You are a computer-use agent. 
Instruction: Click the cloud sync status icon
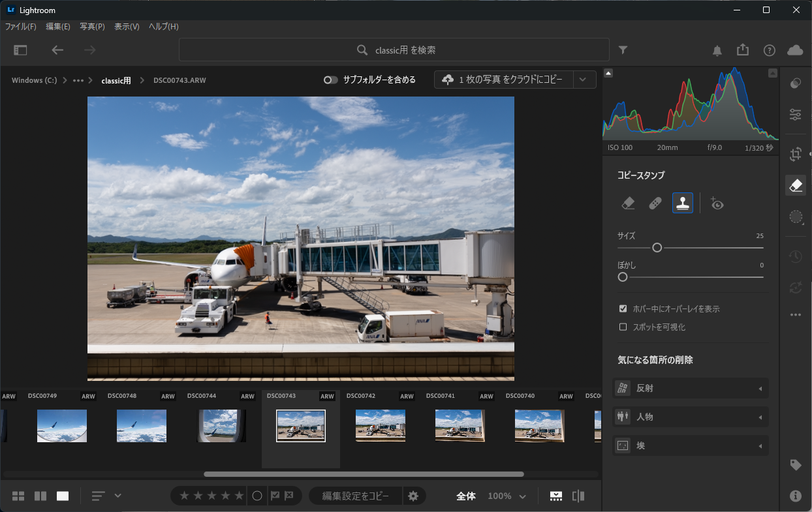tap(795, 50)
